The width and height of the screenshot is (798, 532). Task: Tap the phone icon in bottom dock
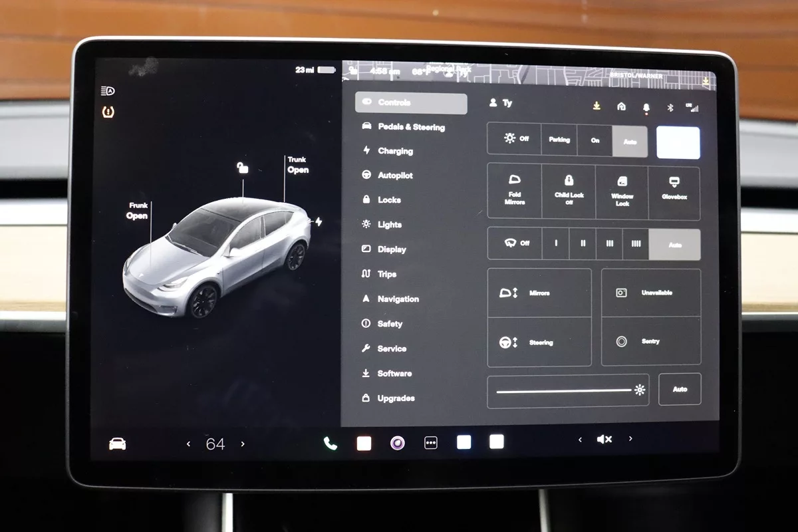[x=330, y=444]
